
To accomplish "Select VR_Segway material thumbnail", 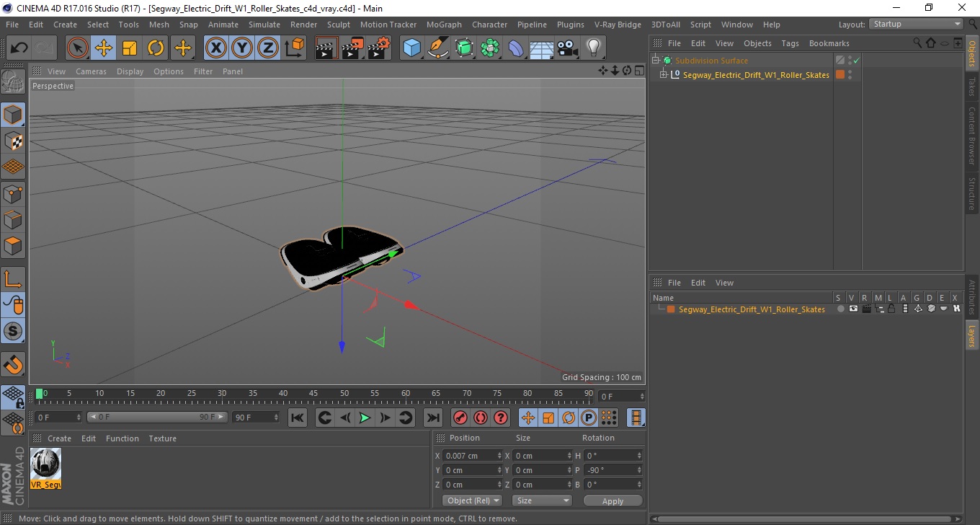I will click(x=45, y=468).
